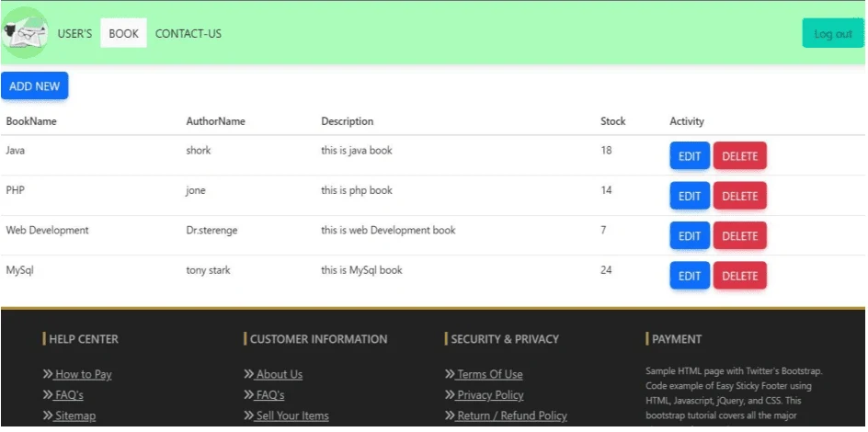Delete the PHP book entry

[x=739, y=196]
